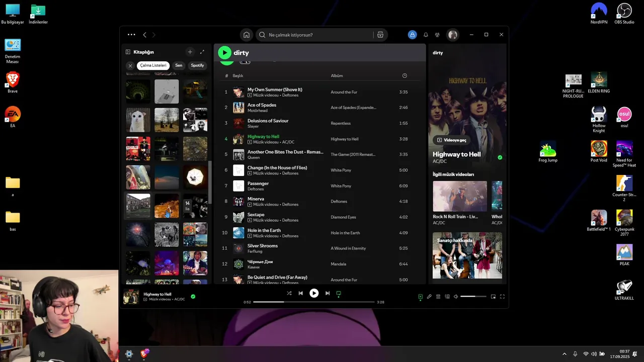644x362 pixels.
Task: Select the Spotify filter chip
Action: point(197,65)
